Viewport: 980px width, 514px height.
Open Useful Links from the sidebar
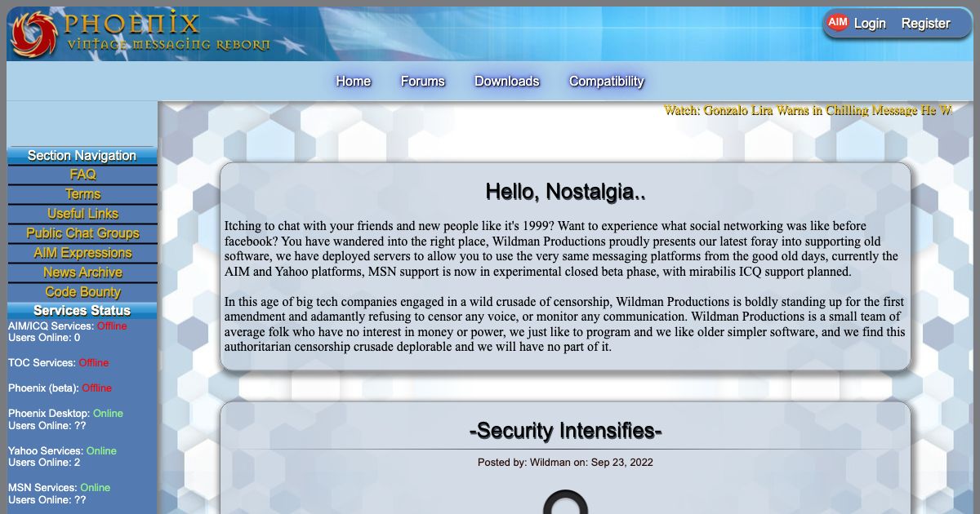[82, 213]
